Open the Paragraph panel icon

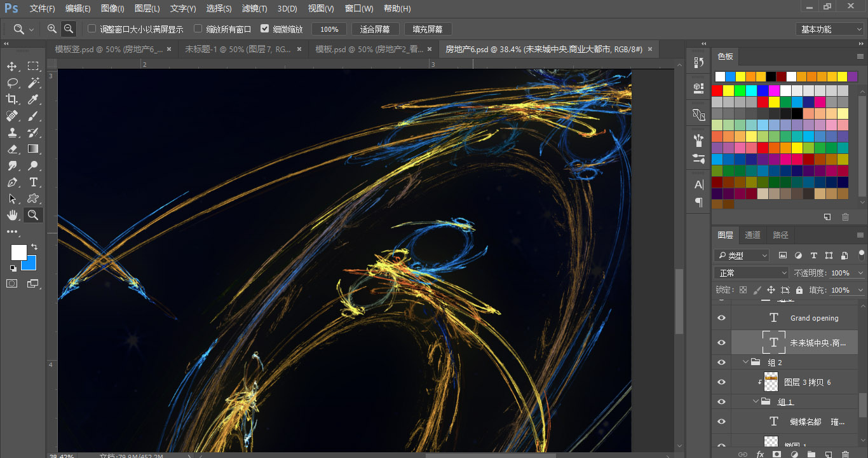click(x=699, y=202)
